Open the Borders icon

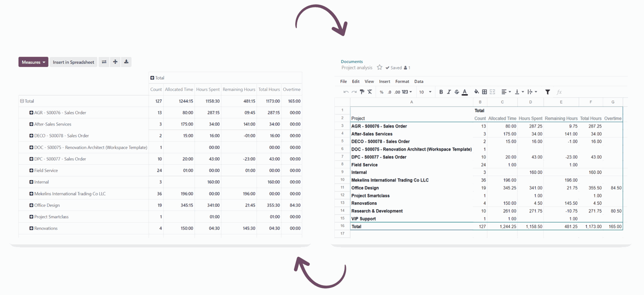pyautogui.click(x=484, y=91)
